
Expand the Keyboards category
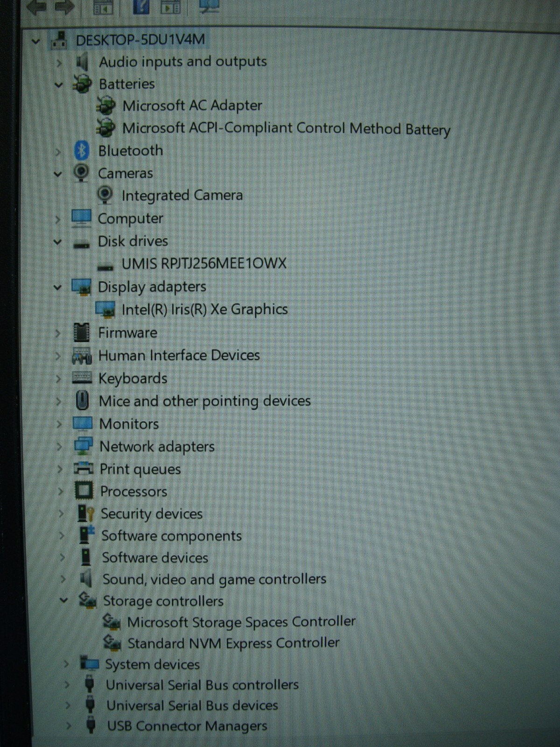58,379
